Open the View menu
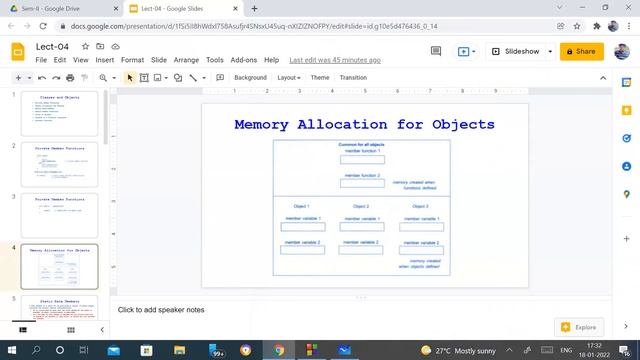Image resolution: width=640 pixels, height=360 pixels. tap(81, 60)
